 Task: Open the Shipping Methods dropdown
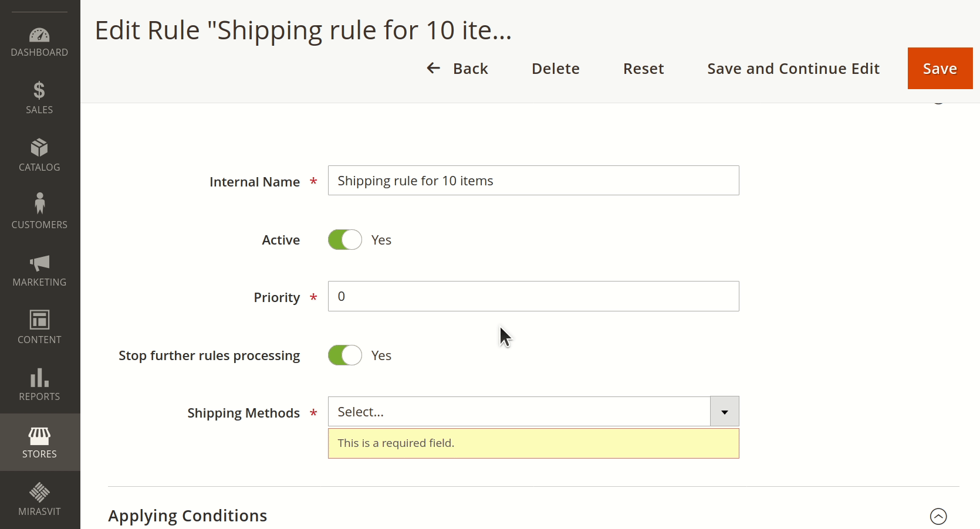point(519,411)
